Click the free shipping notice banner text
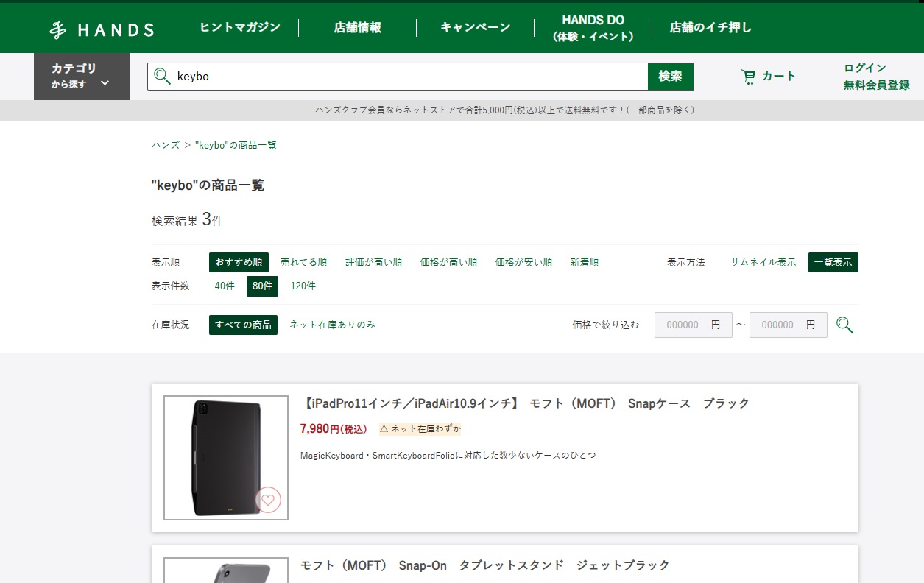Screen dimensions: 924x583 505,110
